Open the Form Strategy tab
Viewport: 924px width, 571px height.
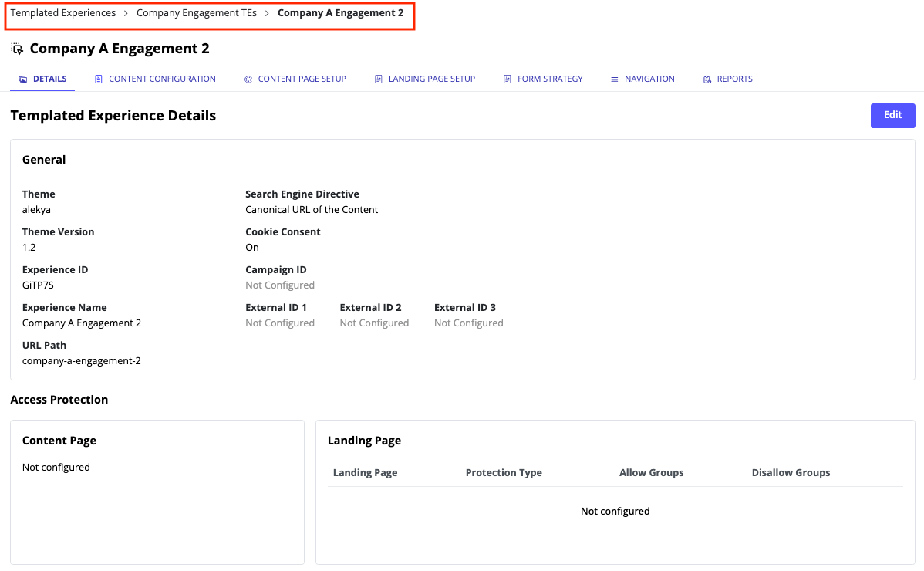pyautogui.click(x=543, y=78)
